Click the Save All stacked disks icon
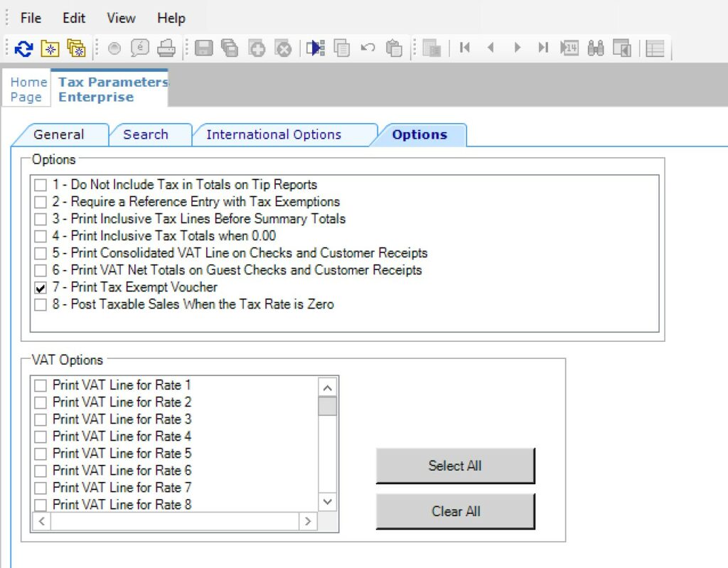The height and width of the screenshot is (568, 728). [230, 48]
